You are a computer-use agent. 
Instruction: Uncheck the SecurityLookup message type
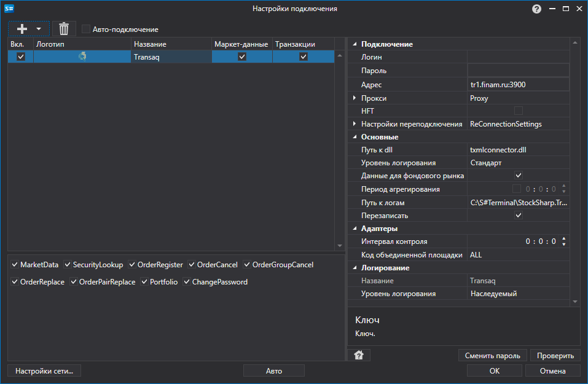68,264
